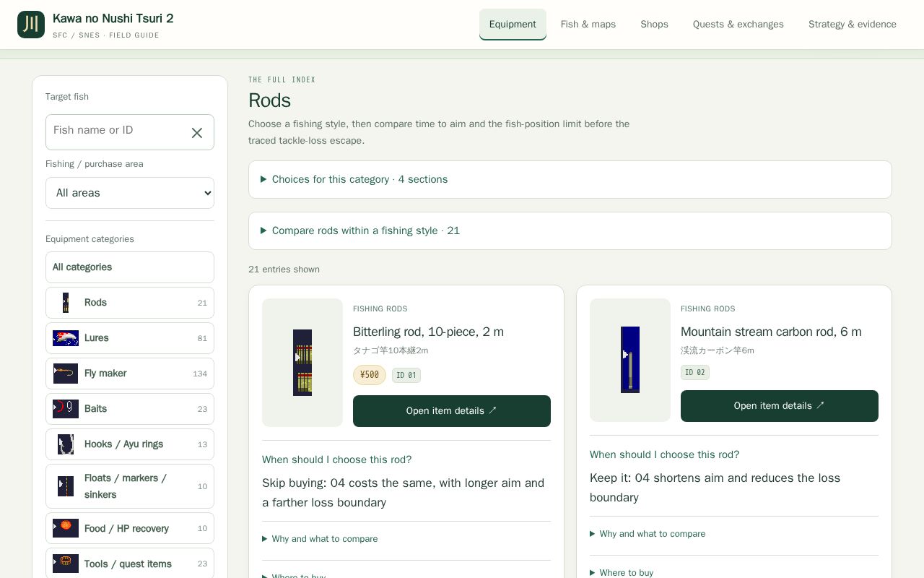Image resolution: width=924 pixels, height=578 pixels.
Task: Select the Lures category icon
Action: click(x=66, y=338)
